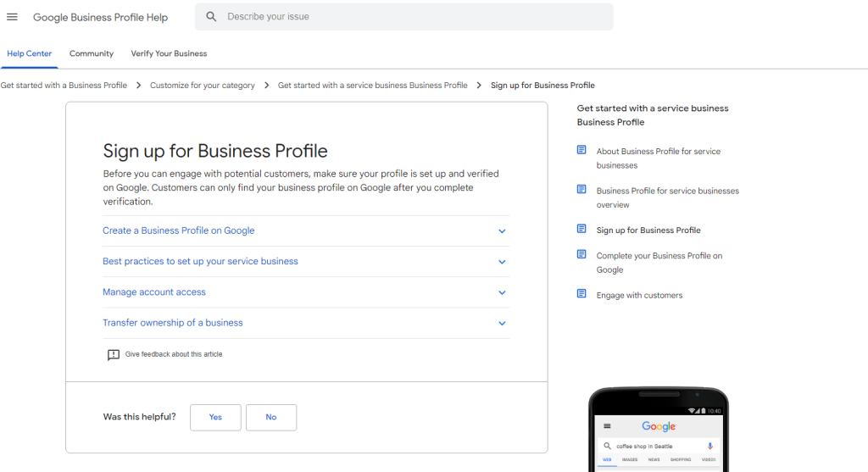Expand Create a Business Profile chevron
Screen dimensions: 868x472
pos(502,231)
